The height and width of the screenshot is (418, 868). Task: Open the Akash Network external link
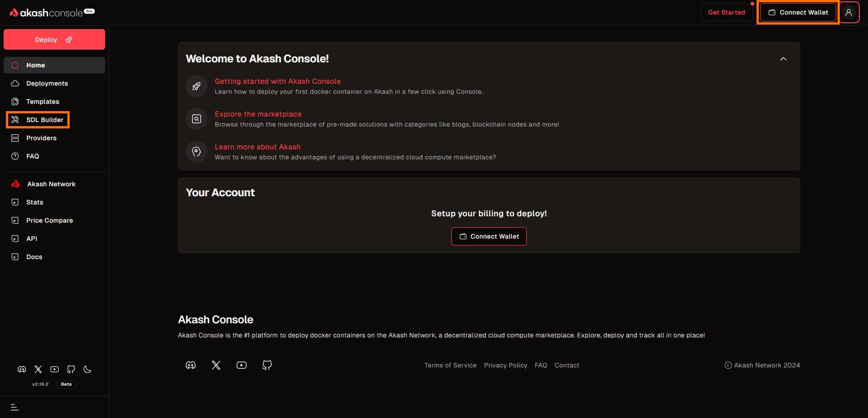(x=54, y=184)
